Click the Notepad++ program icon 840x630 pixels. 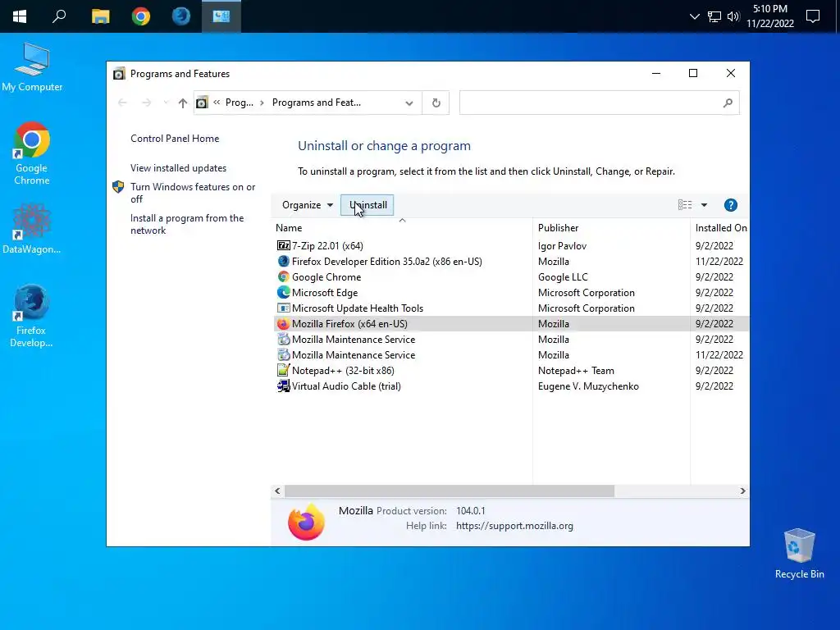283,370
